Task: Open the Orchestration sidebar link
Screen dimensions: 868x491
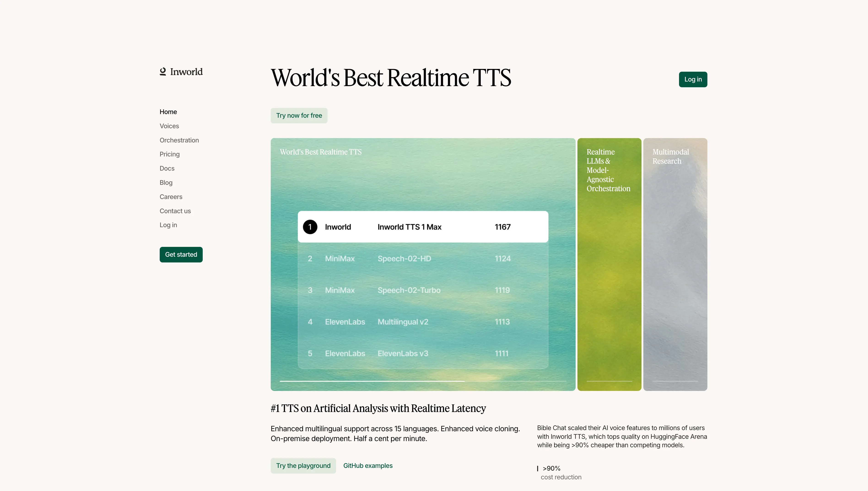Action: [x=179, y=140]
